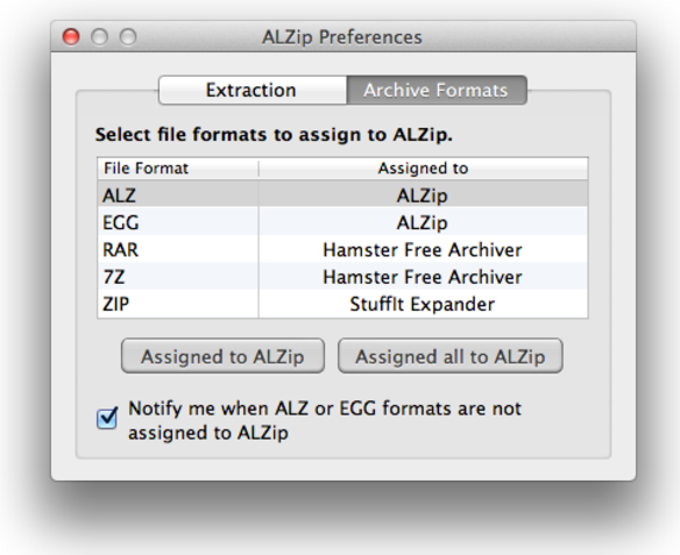This screenshot has height=555, width=680.
Task: Toggle the ALZ/EGG notification checkbox
Action: pos(107,418)
